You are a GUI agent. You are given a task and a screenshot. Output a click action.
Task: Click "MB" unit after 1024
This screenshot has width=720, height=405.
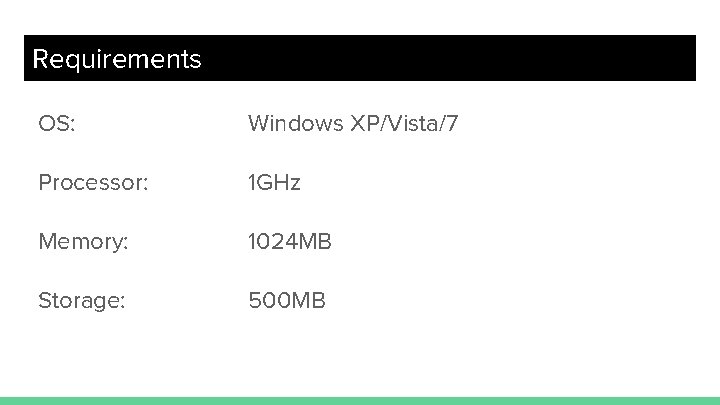click(316, 242)
